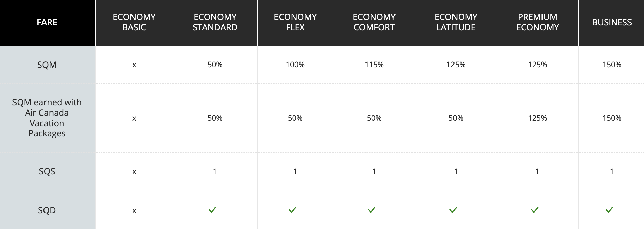Click the SQS row label

pos(47,171)
